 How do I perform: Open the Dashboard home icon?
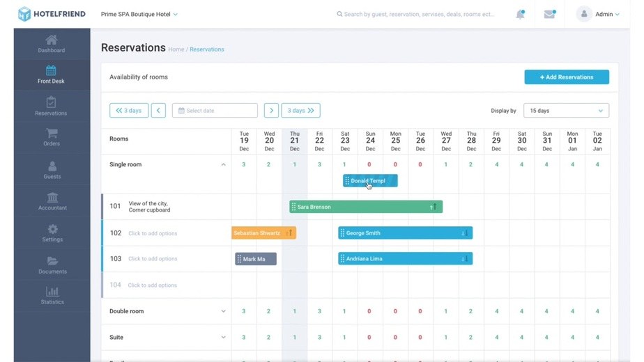[52, 40]
